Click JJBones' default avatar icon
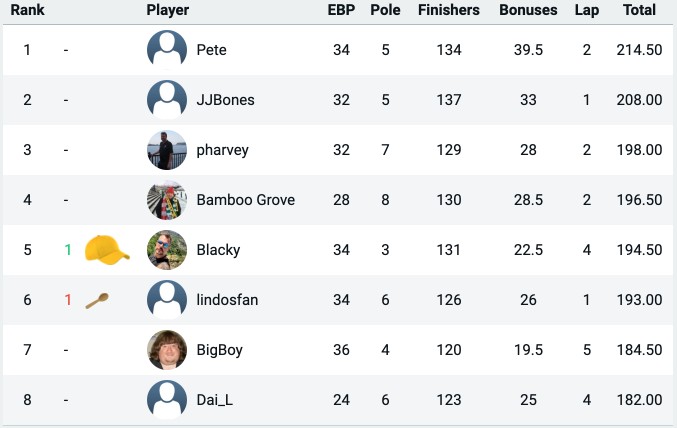677x428 pixels. click(x=167, y=100)
